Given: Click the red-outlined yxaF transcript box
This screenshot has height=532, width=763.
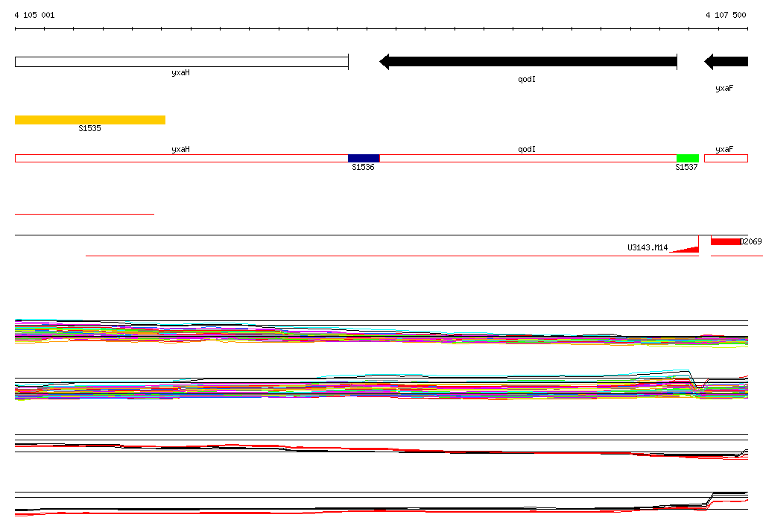Looking at the screenshot, I should (x=726, y=158).
